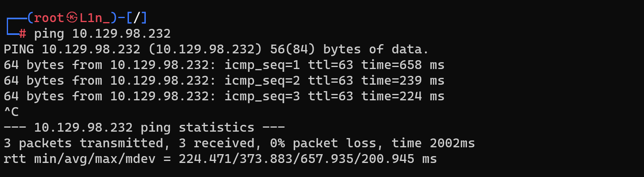This screenshot has height=177, width=644.
Task: Click the icmp_seq=1 reply line
Action: (224, 65)
